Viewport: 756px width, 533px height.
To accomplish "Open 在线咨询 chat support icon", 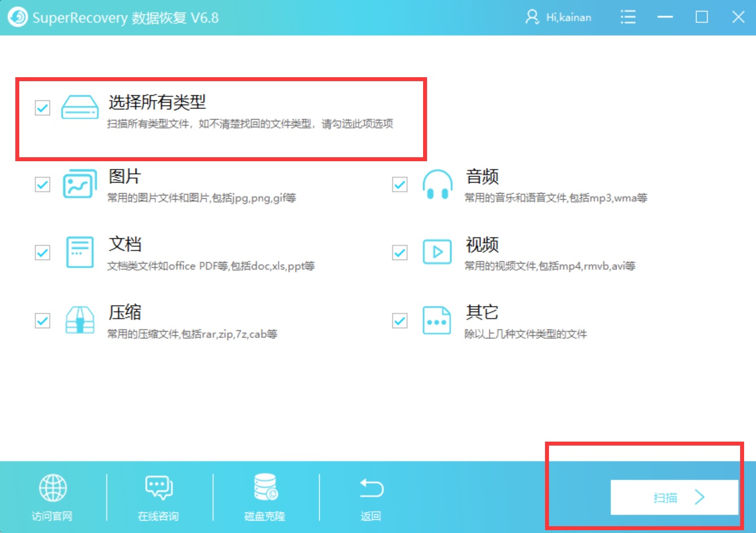I will coord(159,488).
